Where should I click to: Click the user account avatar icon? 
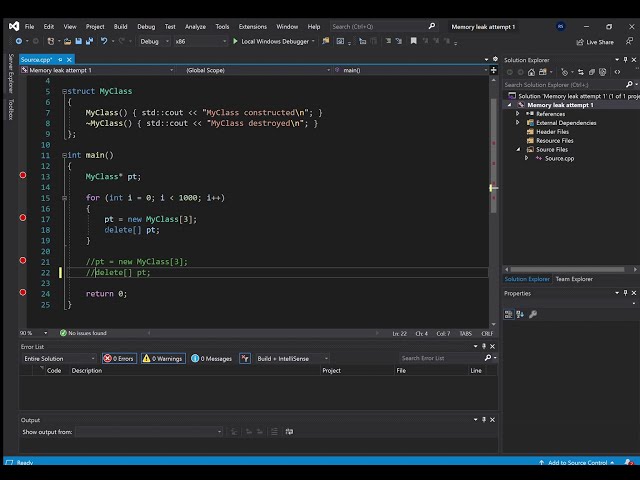(560, 27)
